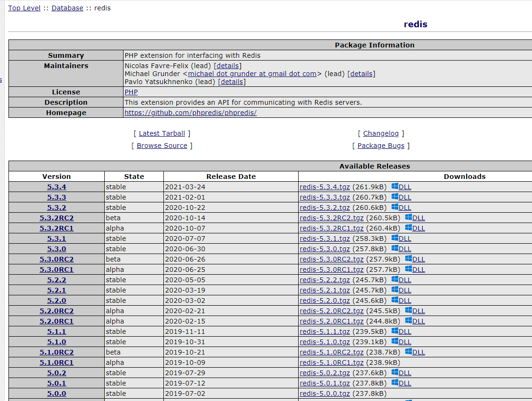Click Windows icon beside redis-5.2.0RC2 DLL
This screenshot has width=532, height=401.
click(408, 310)
